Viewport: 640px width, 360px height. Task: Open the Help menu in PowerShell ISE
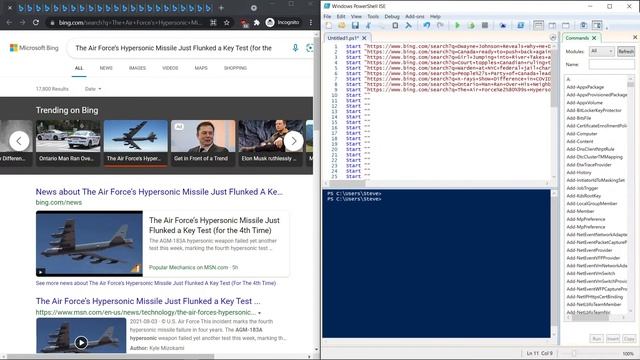[435, 16]
